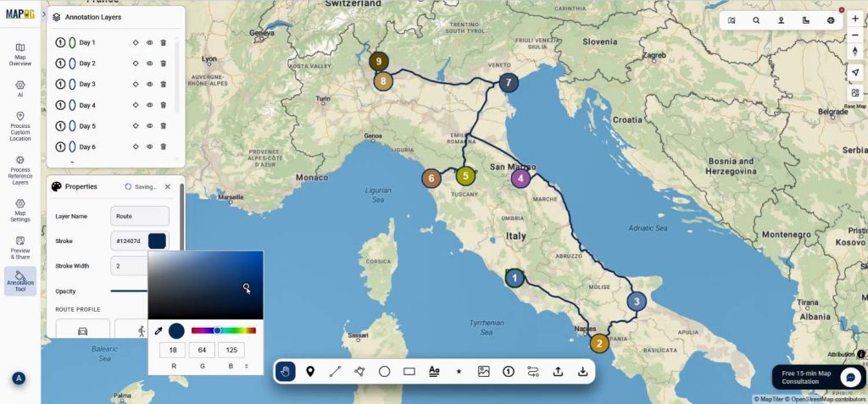Click the download icon in bottom toolbar
868x404 pixels.
(x=582, y=371)
